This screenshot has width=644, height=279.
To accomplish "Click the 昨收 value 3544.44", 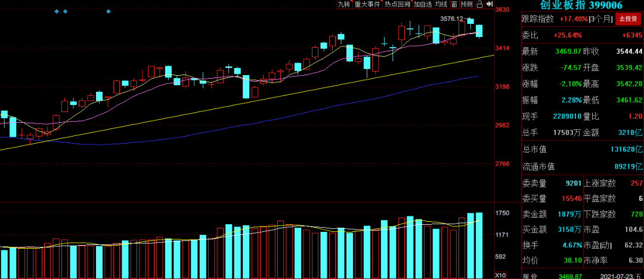I will coord(629,52).
